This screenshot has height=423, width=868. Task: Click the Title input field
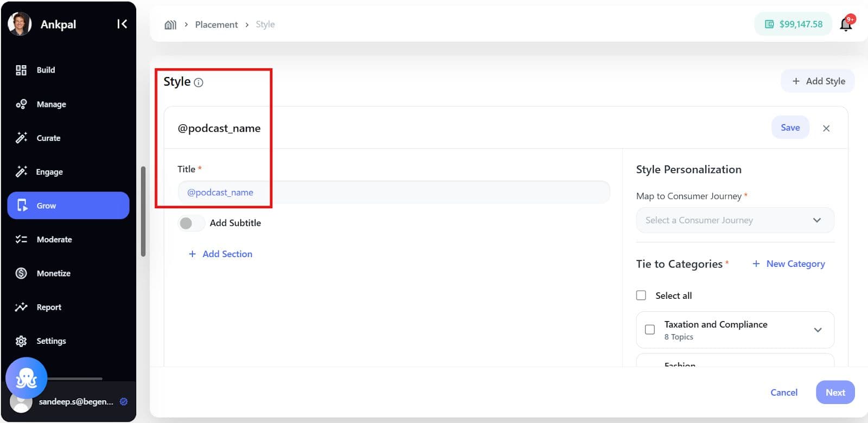[393, 193]
